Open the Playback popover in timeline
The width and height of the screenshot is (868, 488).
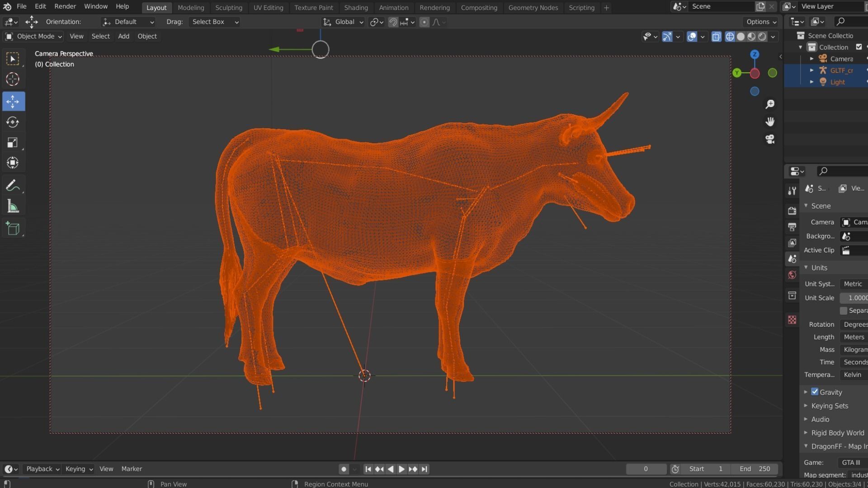pyautogui.click(x=42, y=469)
